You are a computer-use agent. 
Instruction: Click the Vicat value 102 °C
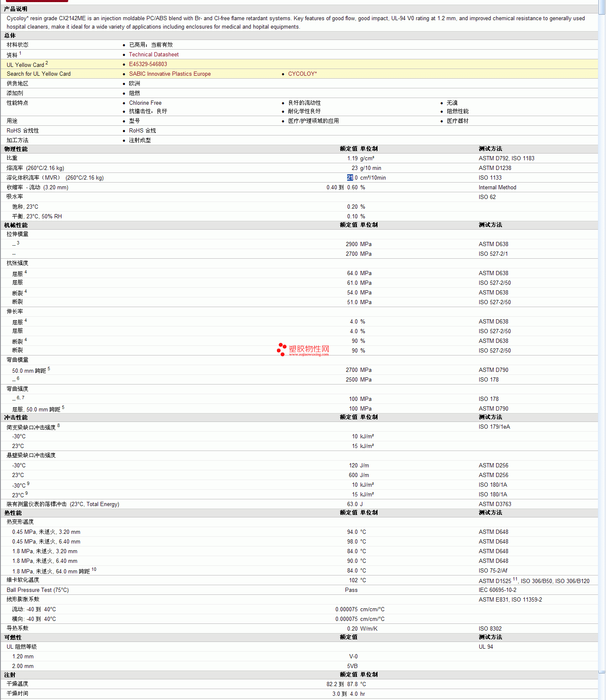pyautogui.click(x=357, y=580)
